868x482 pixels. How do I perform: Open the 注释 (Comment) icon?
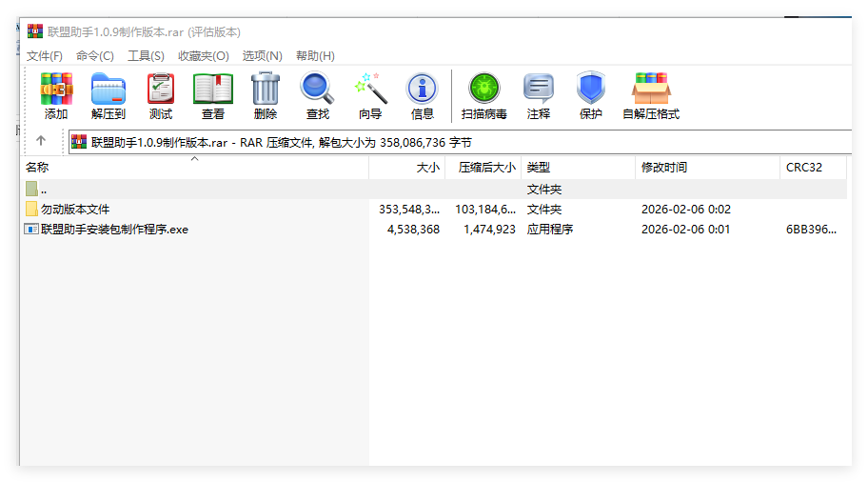coord(538,89)
